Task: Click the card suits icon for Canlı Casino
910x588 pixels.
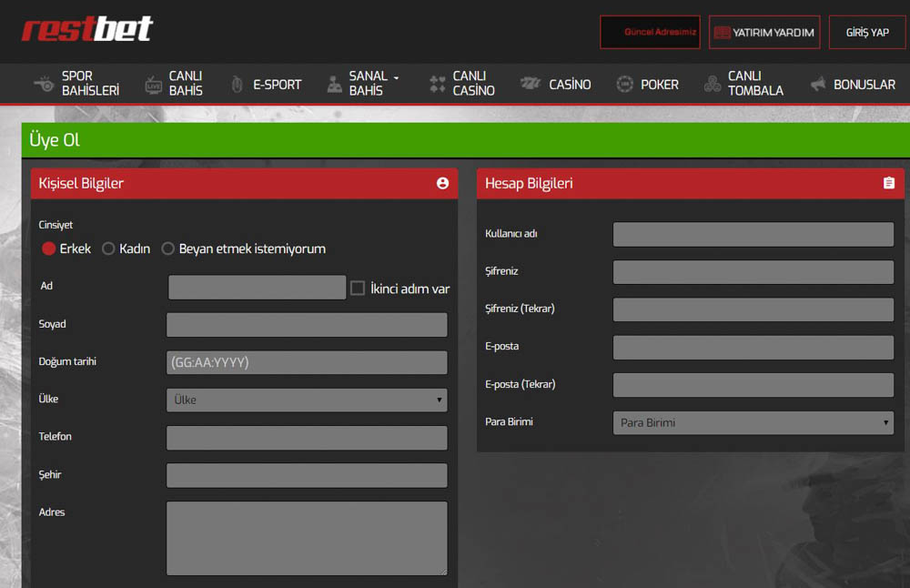Action: tap(437, 85)
